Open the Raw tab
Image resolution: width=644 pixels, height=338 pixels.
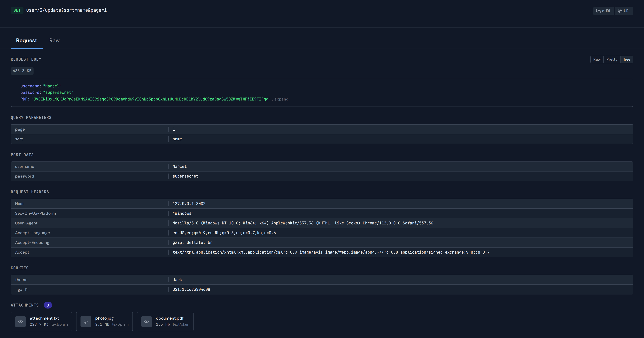coord(54,40)
